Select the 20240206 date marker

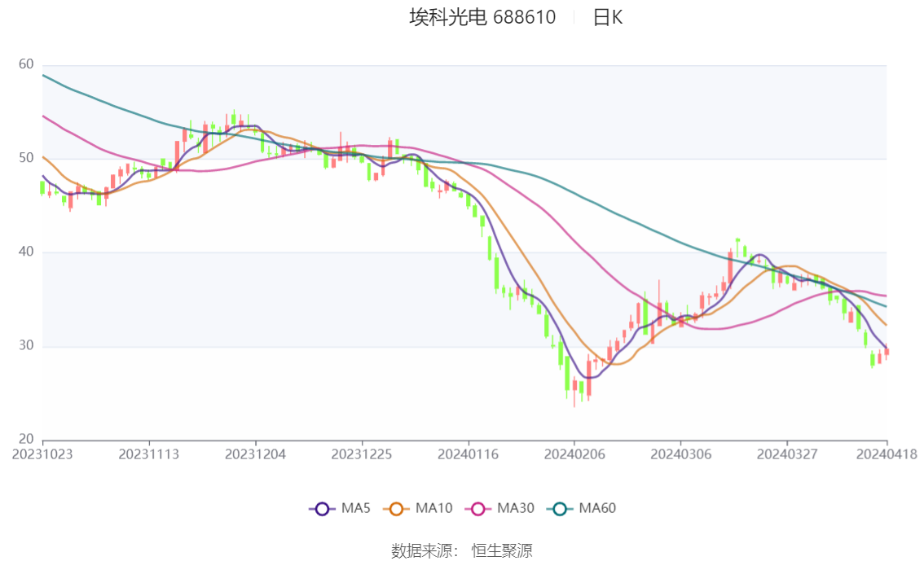click(x=574, y=454)
